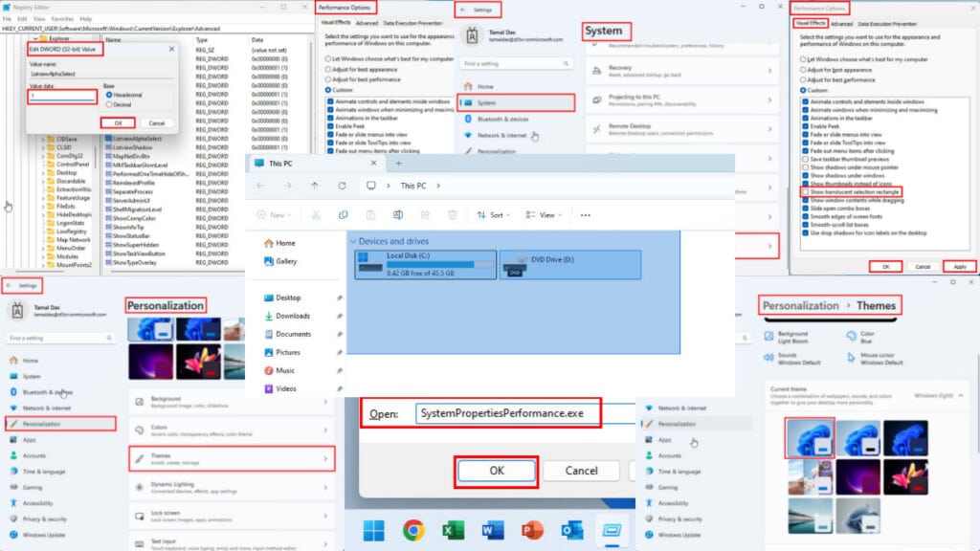Click the Rename icon in File Explorer

[x=398, y=214]
